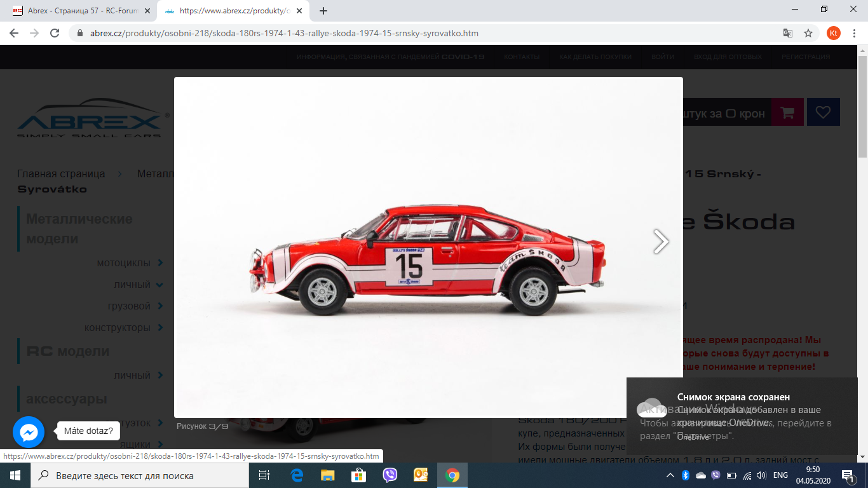Open the Bluetooth tray icon

pyautogui.click(x=686, y=475)
